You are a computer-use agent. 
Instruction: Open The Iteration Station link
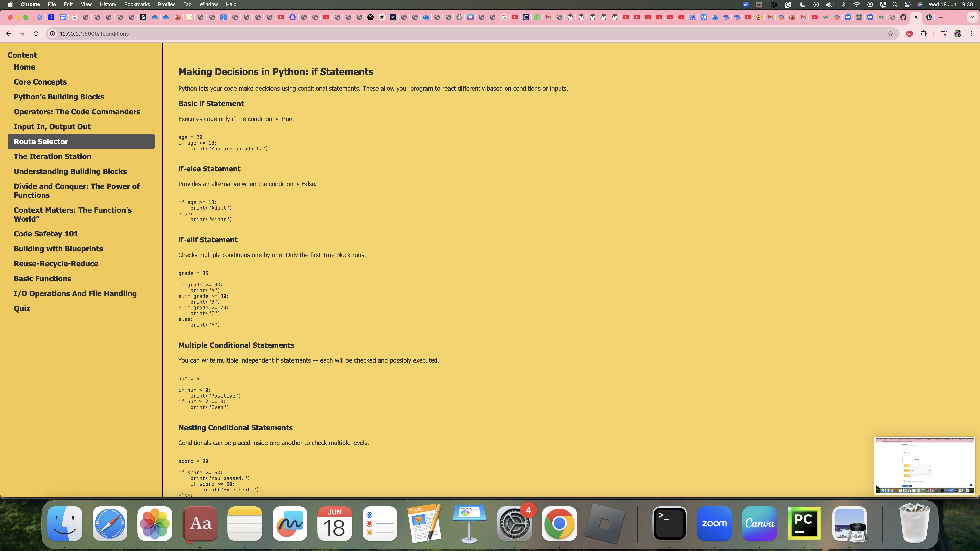52,156
